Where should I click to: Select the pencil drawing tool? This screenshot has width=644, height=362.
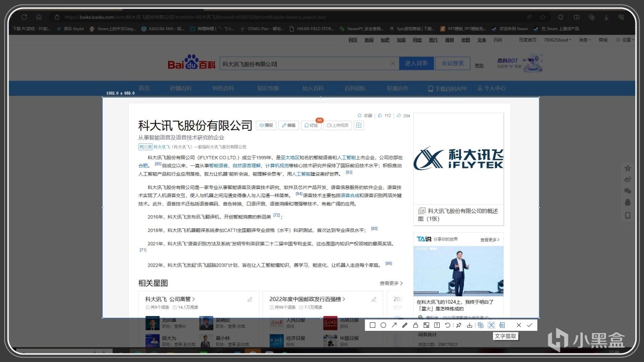(405, 325)
